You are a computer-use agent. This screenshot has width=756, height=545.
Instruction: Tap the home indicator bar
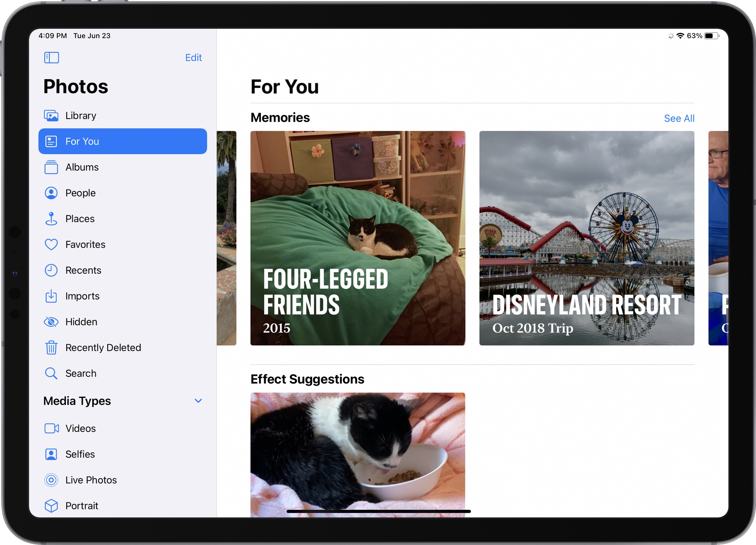click(378, 511)
